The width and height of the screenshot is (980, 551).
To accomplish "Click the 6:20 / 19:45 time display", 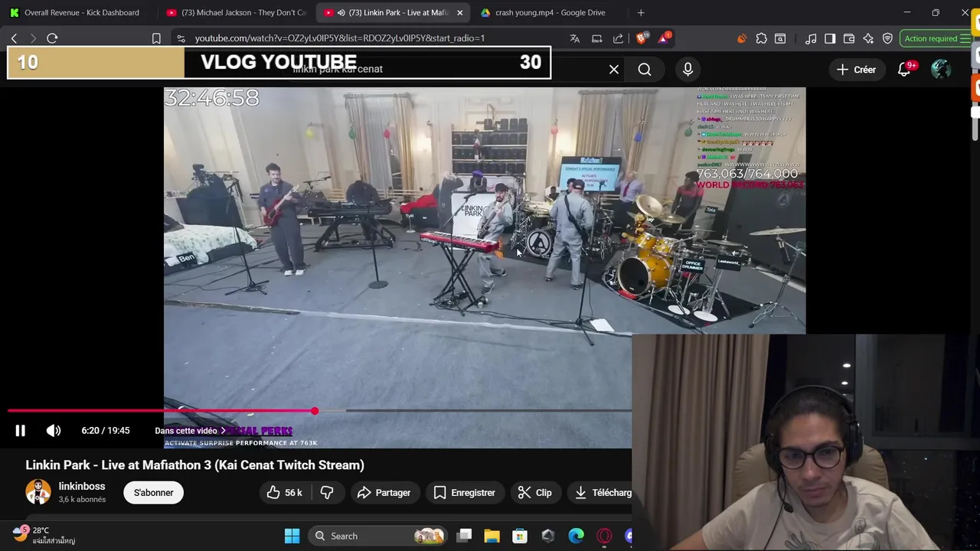I will tap(106, 431).
